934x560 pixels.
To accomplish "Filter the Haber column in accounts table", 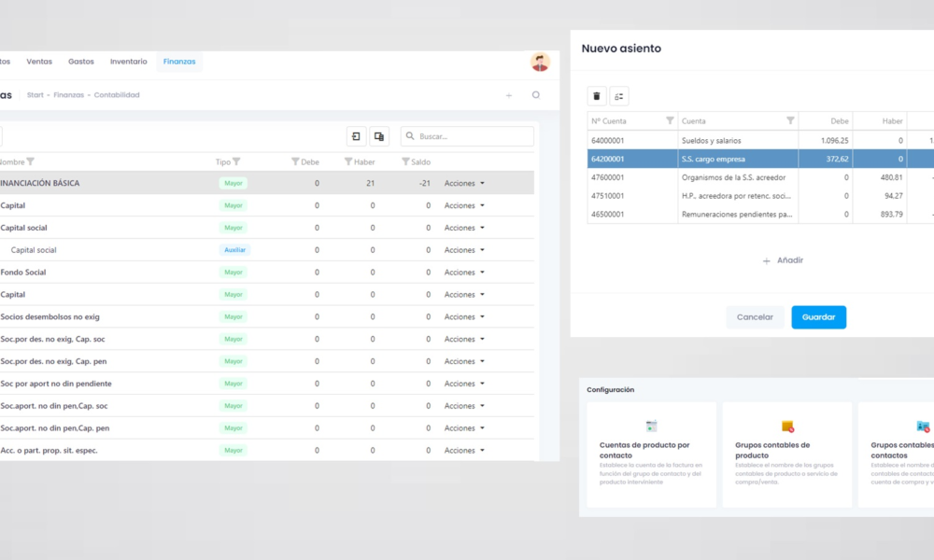I will tap(348, 161).
